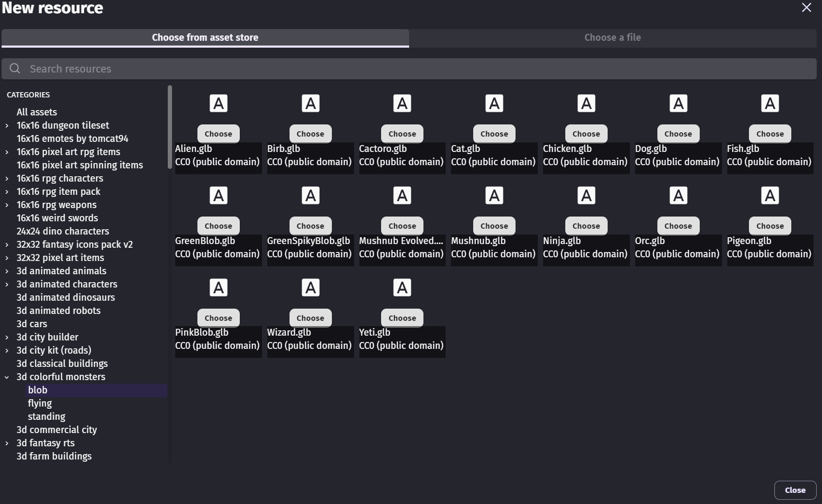822x504 pixels.
Task: Click the categories list scrollbar
Action: tap(170, 127)
